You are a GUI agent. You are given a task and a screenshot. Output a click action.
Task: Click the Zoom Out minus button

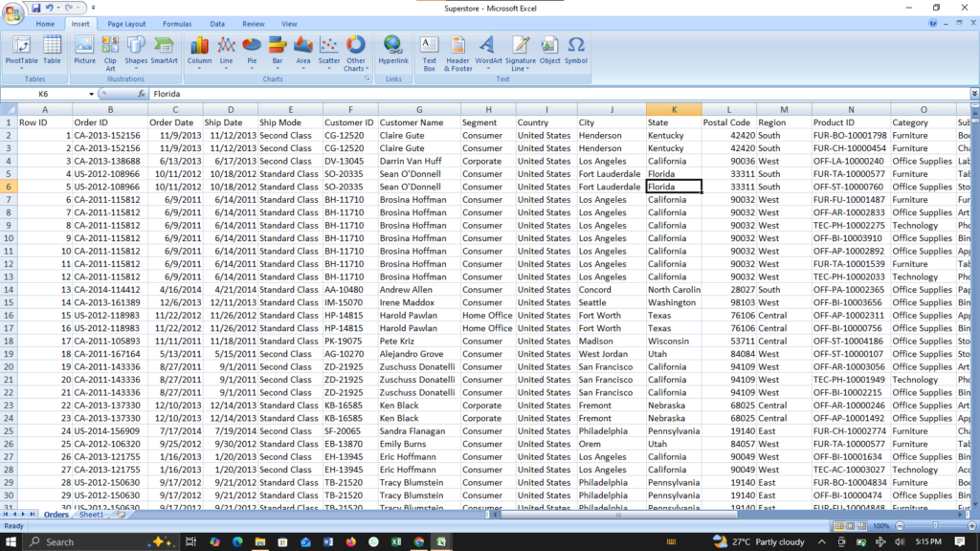[x=900, y=526]
